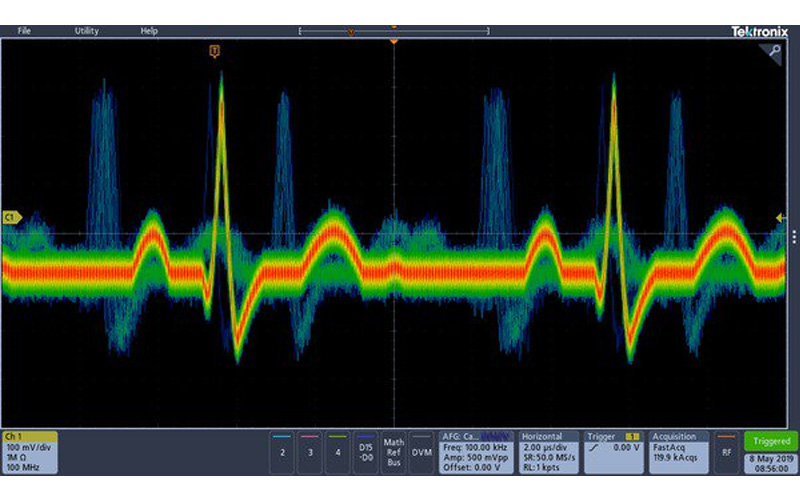This screenshot has width=800, height=500.
Task: Click the trigger rising edge slope icon
Action: 594,448
